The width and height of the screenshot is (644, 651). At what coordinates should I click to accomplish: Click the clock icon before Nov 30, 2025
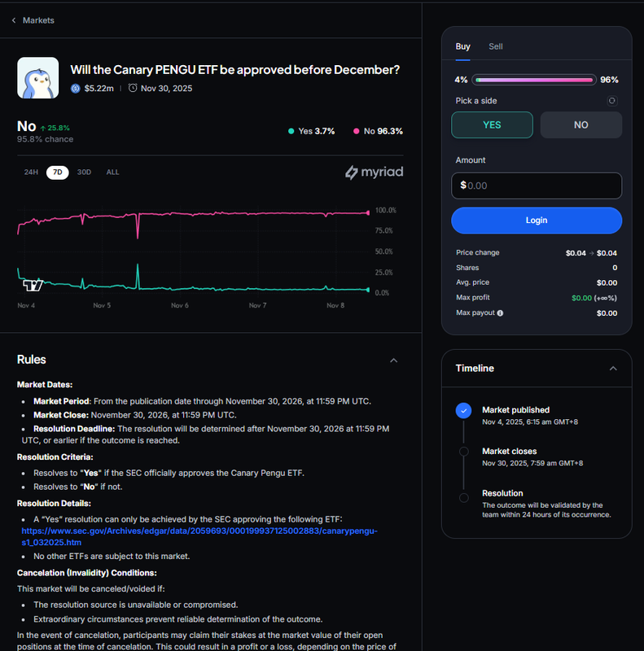[133, 88]
